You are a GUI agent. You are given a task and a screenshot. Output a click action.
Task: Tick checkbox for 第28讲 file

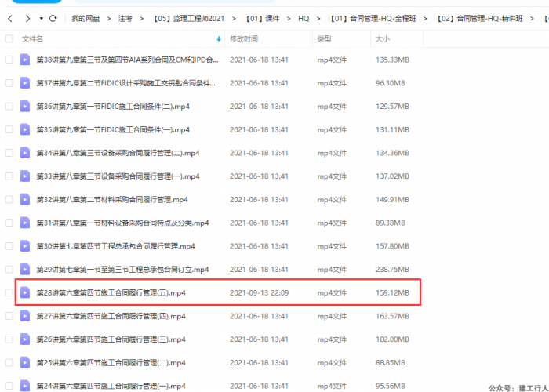[x=9, y=292]
